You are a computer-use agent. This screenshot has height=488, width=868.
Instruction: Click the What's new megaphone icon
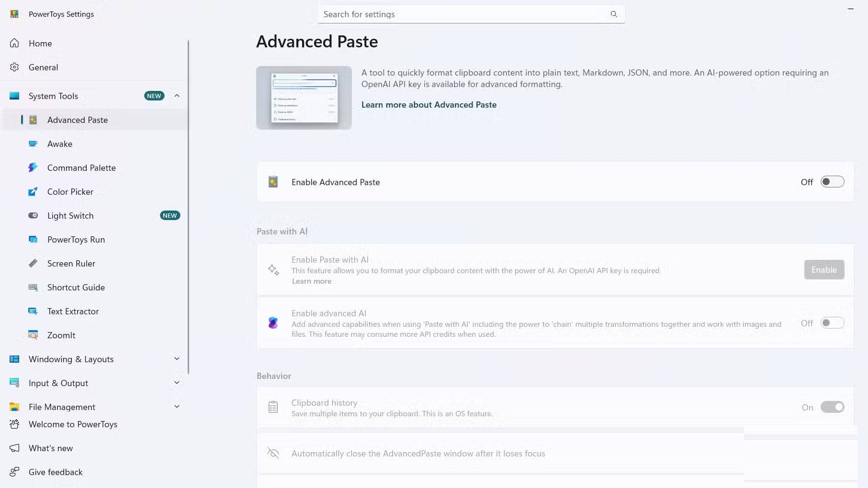pos(14,448)
